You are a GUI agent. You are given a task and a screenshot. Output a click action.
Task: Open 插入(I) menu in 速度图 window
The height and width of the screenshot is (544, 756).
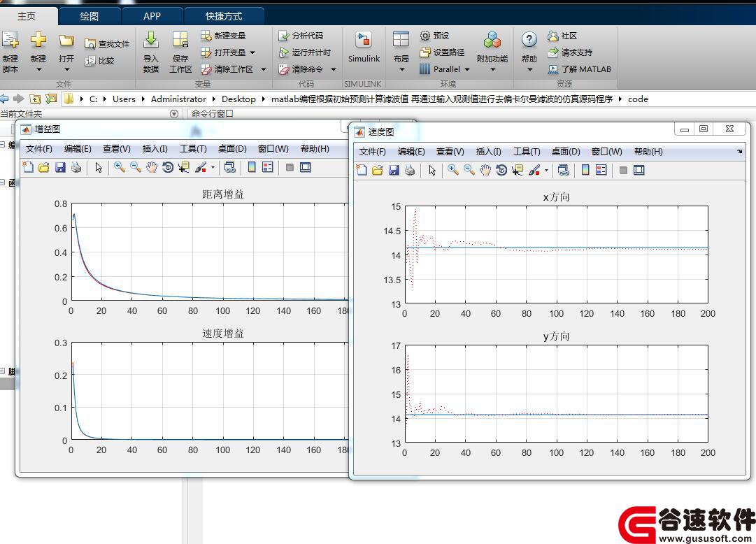[488, 152]
